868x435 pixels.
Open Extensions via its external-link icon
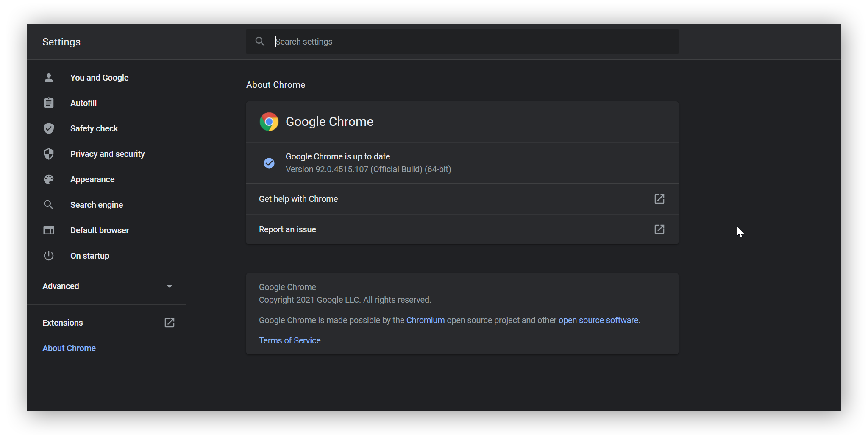coord(169,322)
